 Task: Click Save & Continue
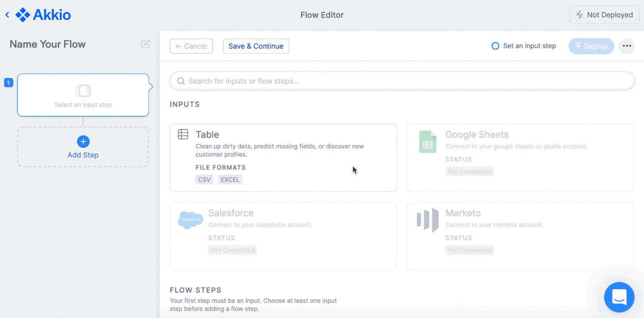(x=256, y=46)
